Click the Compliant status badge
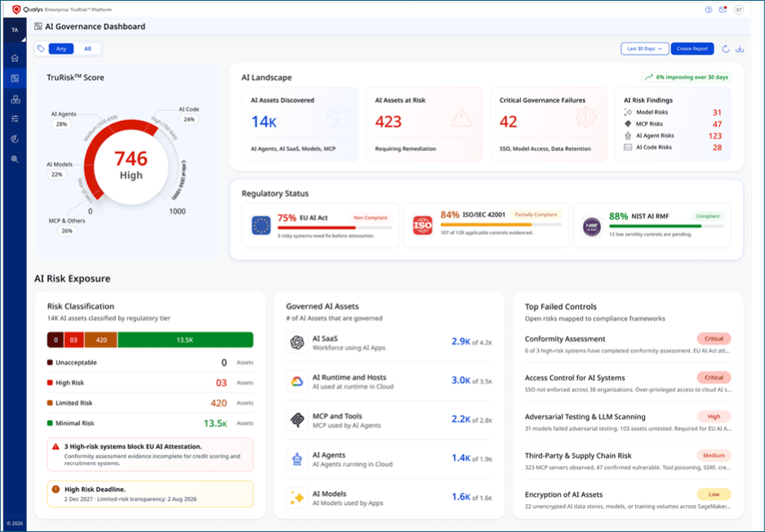The width and height of the screenshot is (765, 532). [x=707, y=216]
